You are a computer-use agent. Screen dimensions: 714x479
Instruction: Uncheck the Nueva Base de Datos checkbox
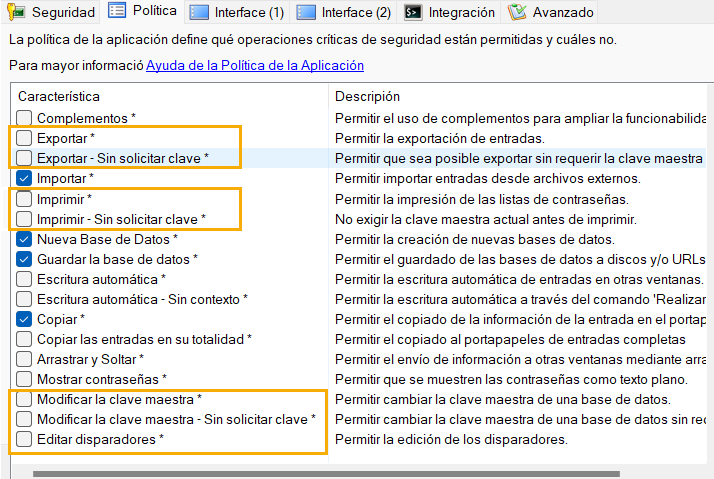click(x=24, y=239)
